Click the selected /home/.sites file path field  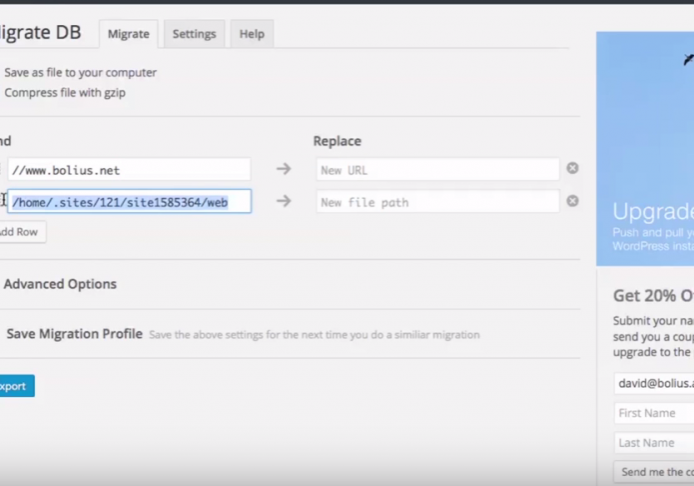tap(129, 202)
